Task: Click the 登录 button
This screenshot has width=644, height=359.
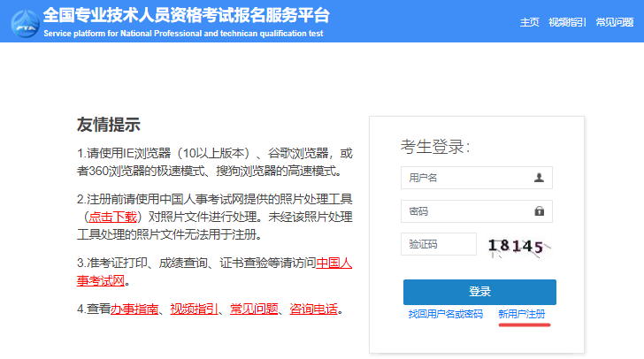Action: [x=479, y=292]
